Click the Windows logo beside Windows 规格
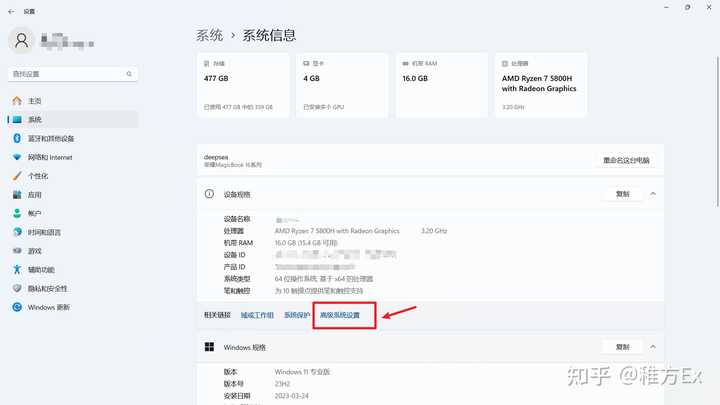The image size is (720, 405). click(209, 347)
